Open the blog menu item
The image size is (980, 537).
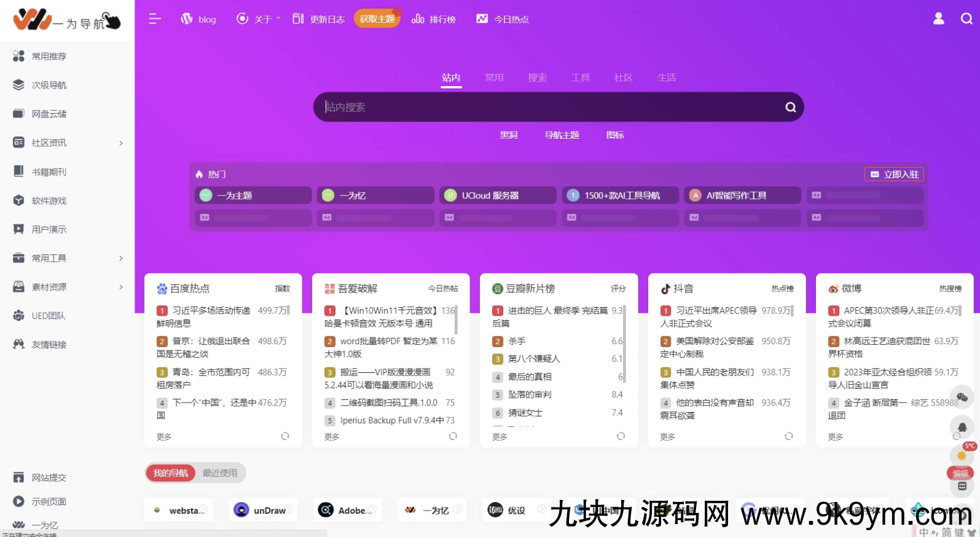coord(198,19)
